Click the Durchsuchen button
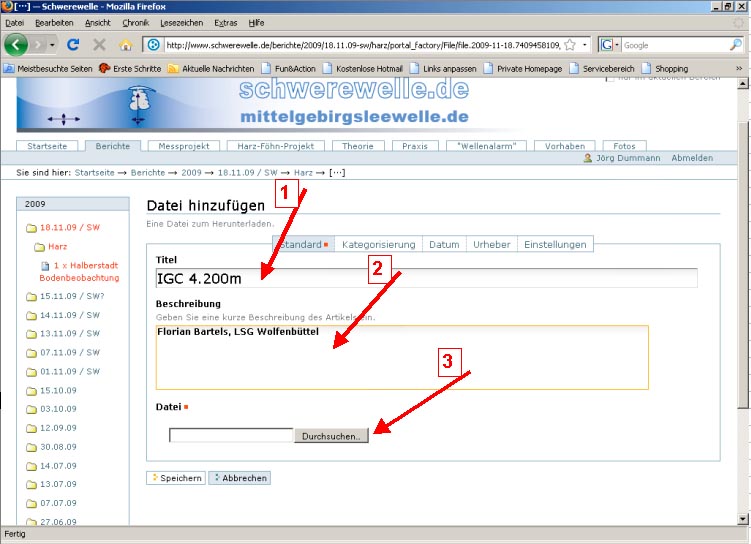 point(331,436)
